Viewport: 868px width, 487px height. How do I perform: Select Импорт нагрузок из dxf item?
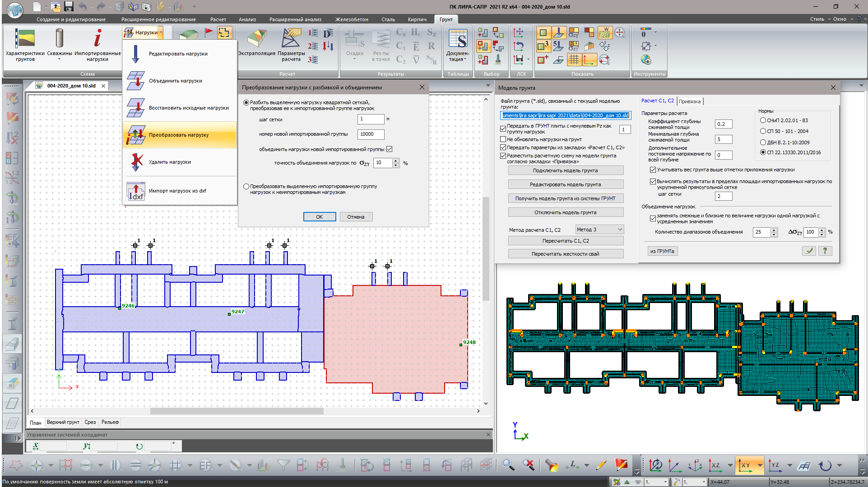(x=177, y=191)
